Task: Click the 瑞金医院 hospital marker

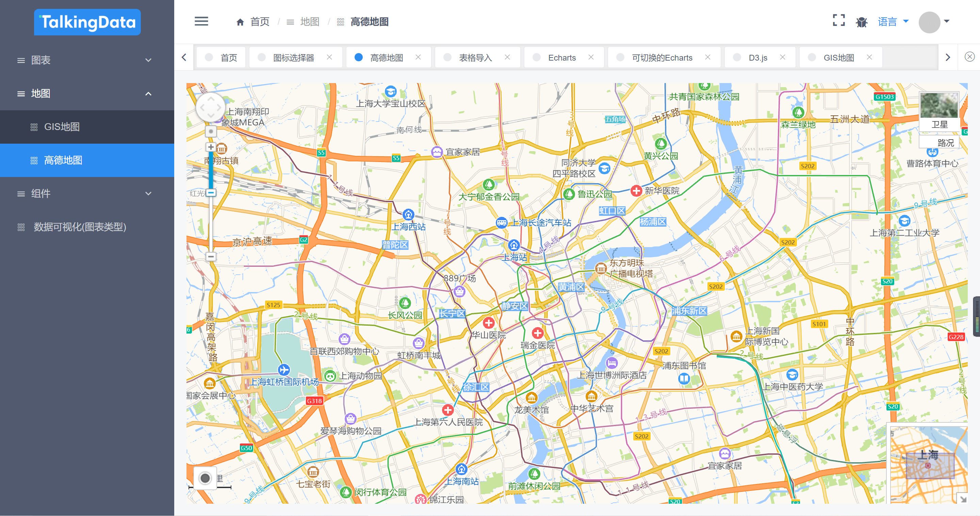Action: point(538,333)
